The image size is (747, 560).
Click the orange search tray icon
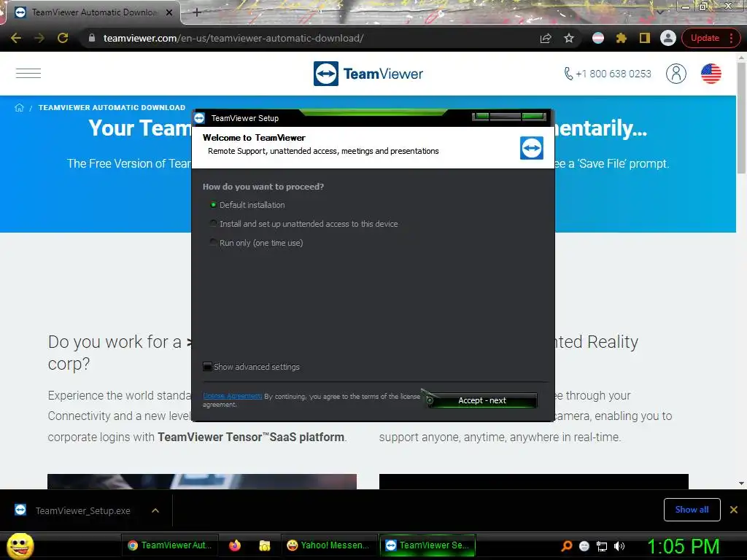[x=567, y=546]
